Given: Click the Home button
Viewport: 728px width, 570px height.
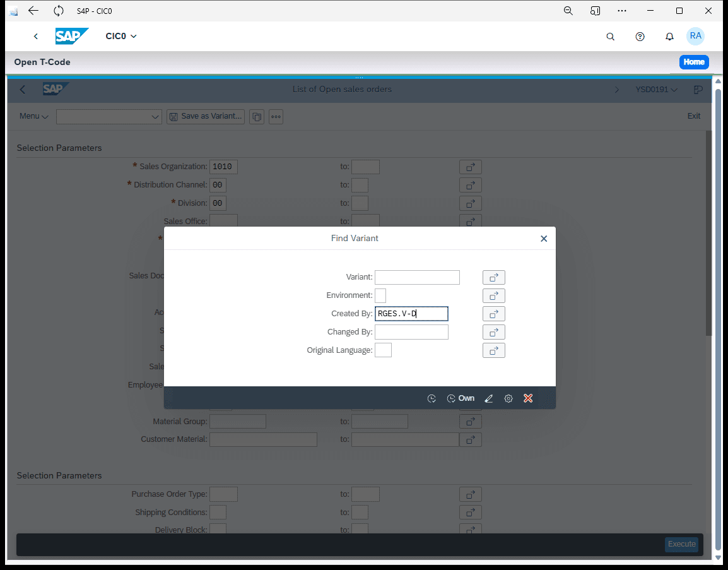Looking at the screenshot, I should (694, 62).
